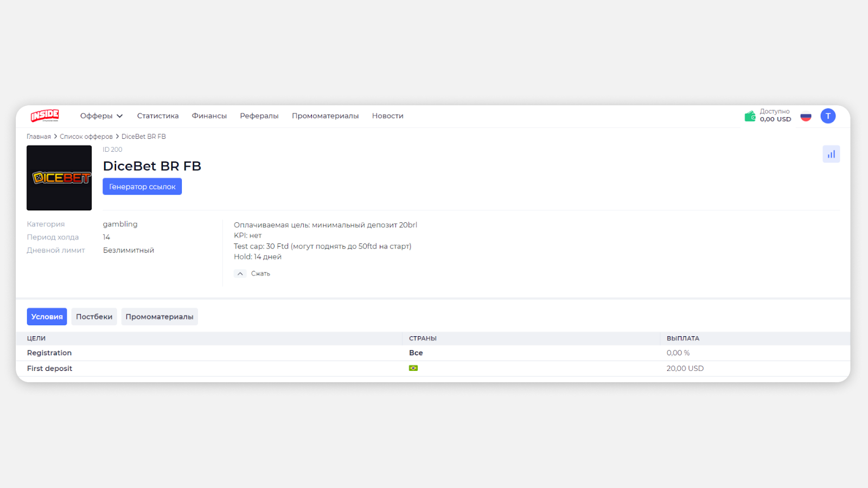Click the gambling category value
Image resolution: width=868 pixels, height=488 pixels.
[120, 224]
